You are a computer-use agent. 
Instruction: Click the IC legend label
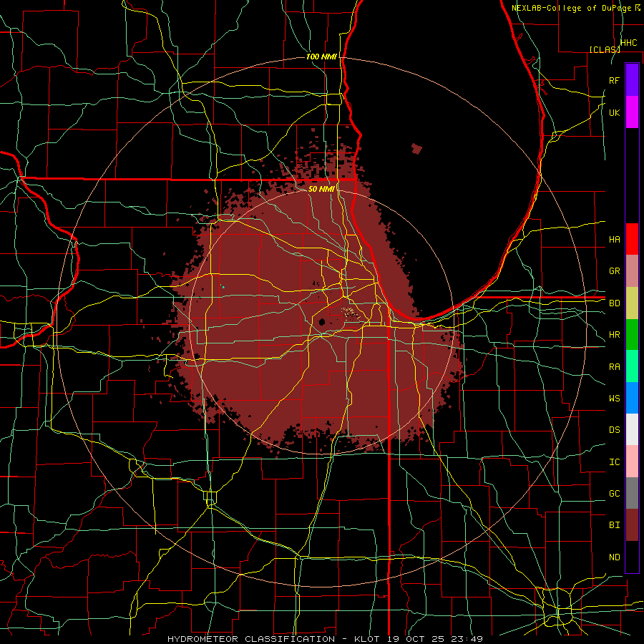[x=615, y=462]
